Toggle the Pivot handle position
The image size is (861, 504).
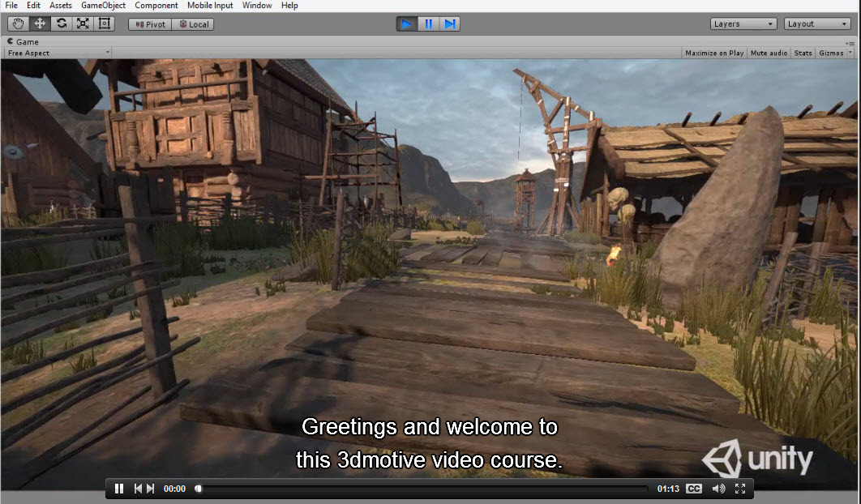(150, 24)
